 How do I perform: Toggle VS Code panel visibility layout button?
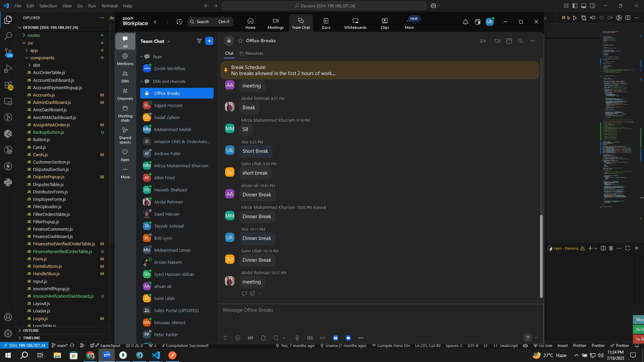coord(584,6)
